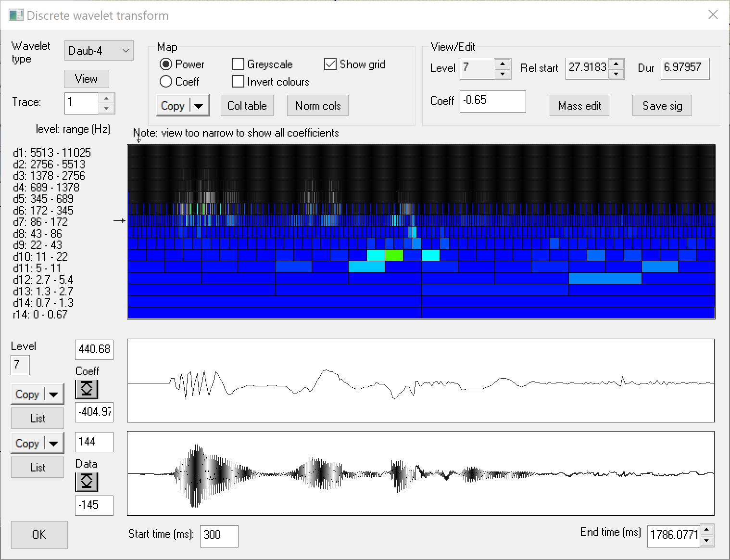This screenshot has height=560, width=730.
Task: Click the Coeff autoscale icon button
Action: [x=87, y=389]
